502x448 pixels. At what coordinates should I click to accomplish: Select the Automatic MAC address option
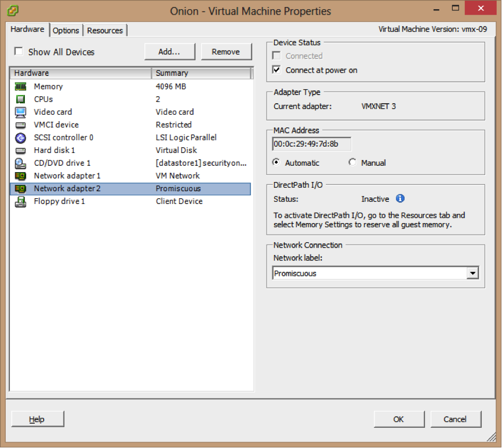pyautogui.click(x=276, y=162)
